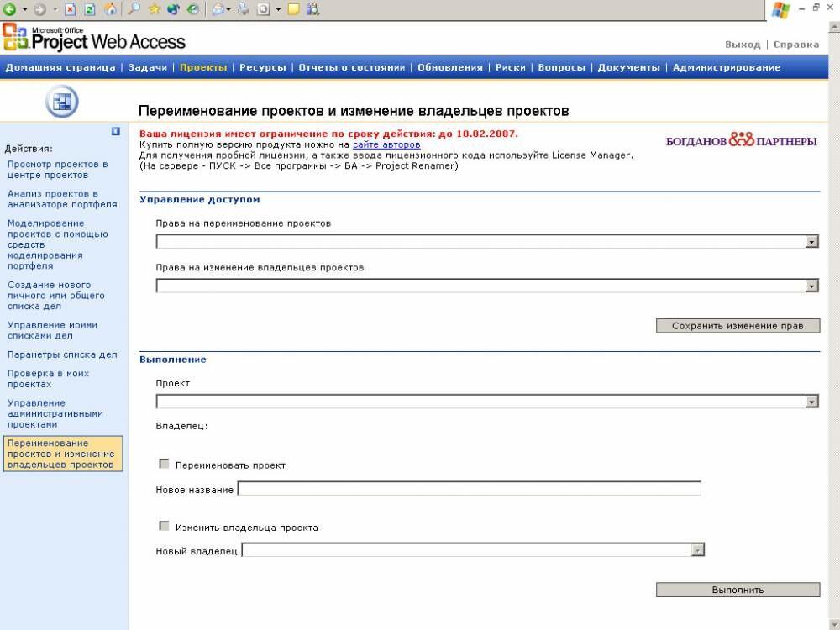Click the Справка link

(796, 45)
